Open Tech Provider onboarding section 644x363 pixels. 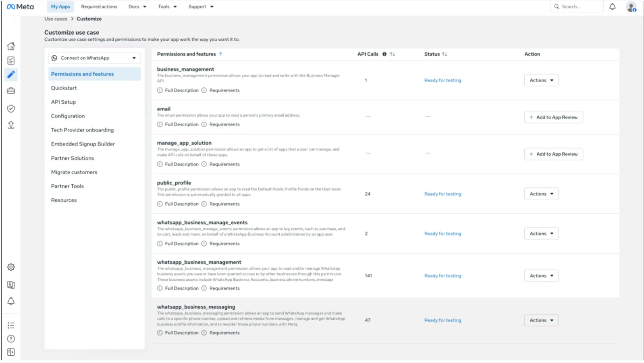(x=82, y=130)
